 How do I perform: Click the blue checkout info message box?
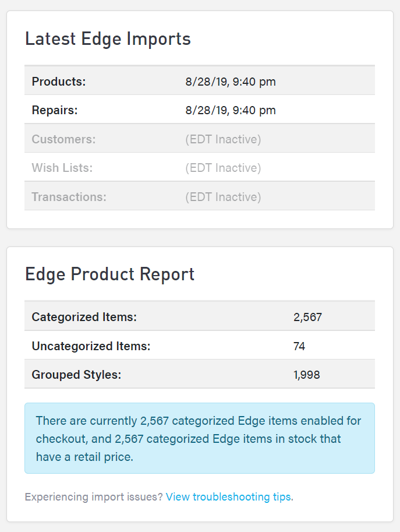tap(199, 438)
